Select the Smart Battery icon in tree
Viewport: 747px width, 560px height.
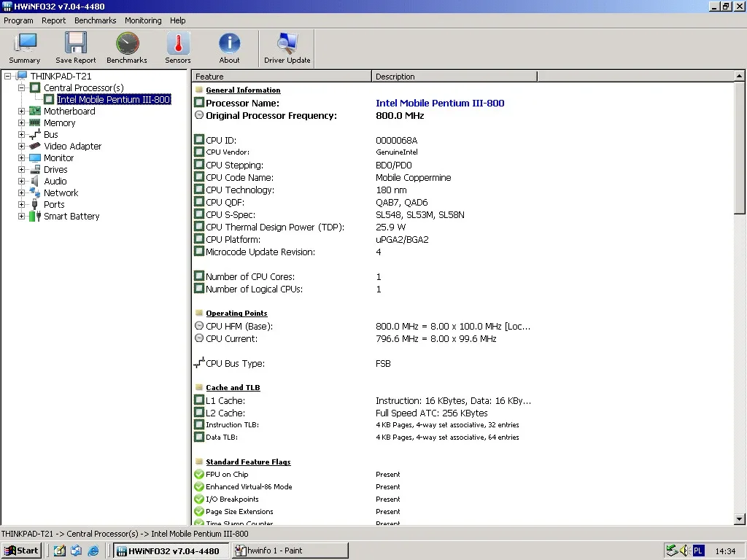(x=35, y=216)
